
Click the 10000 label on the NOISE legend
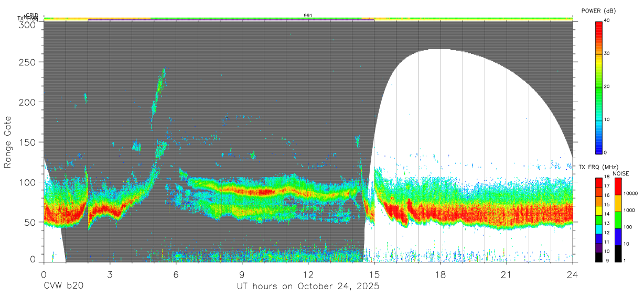631,193
